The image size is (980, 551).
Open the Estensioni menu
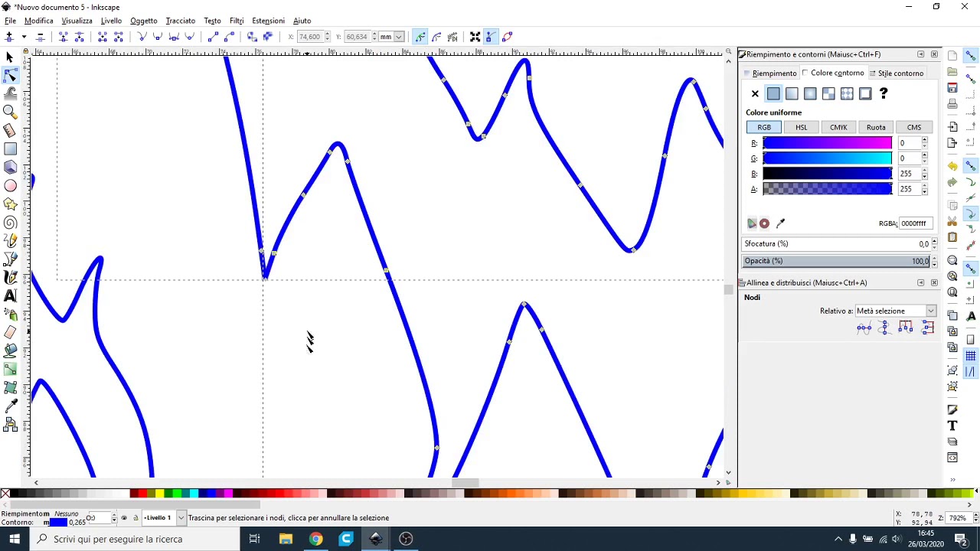(x=268, y=21)
